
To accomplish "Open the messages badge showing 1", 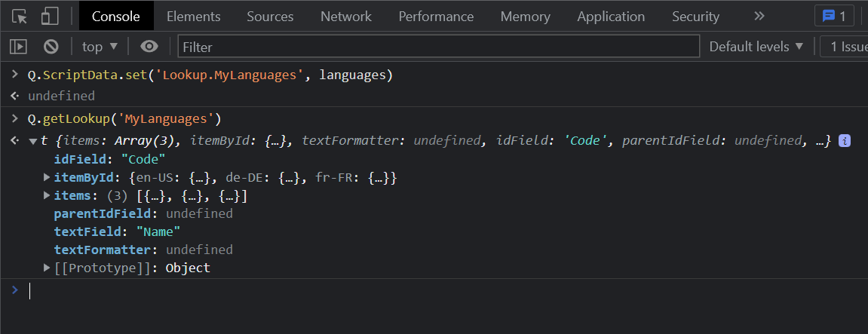I will click(834, 16).
